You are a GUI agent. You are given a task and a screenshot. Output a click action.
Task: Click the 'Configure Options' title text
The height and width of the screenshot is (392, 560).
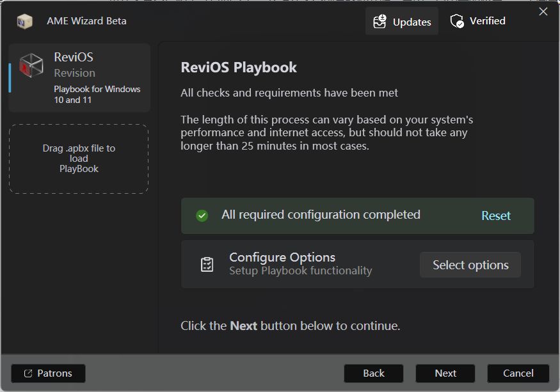pyautogui.click(x=282, y=257)
